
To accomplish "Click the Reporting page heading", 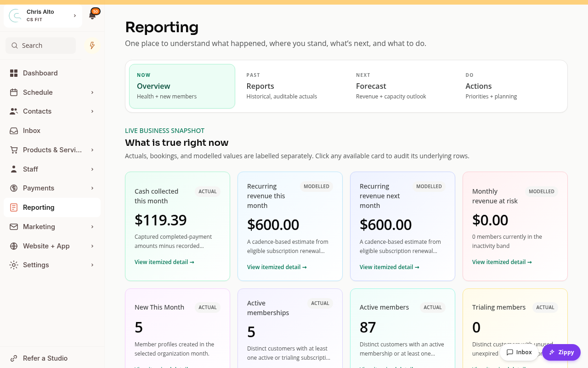I will point(162,27).
